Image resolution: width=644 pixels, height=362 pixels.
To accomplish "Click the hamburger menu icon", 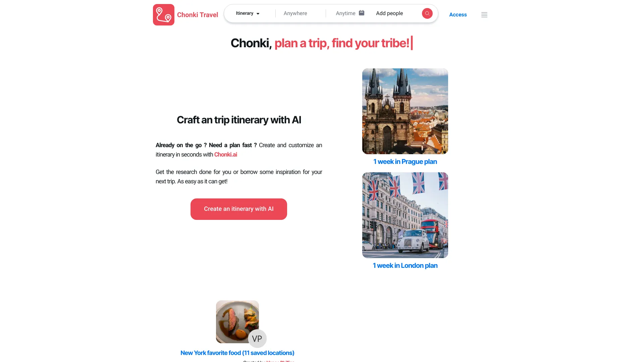I will click(484, 15).
